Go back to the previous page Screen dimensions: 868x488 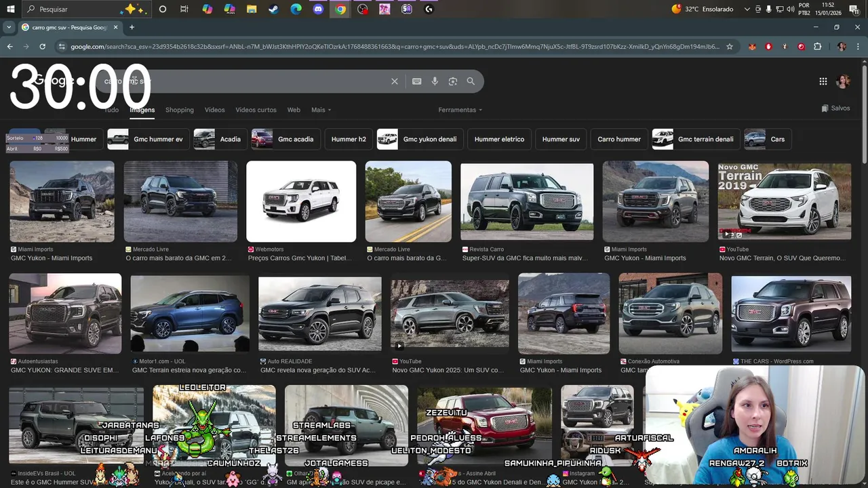[x=9, y=47]
